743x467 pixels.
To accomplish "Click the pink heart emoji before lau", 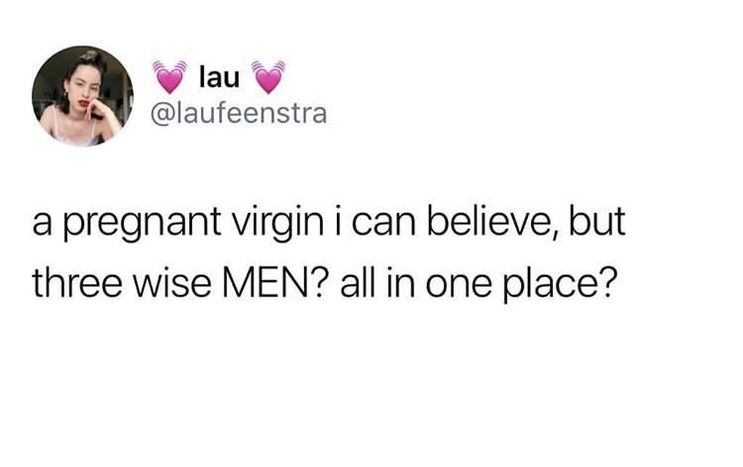I will click(170, 77).
